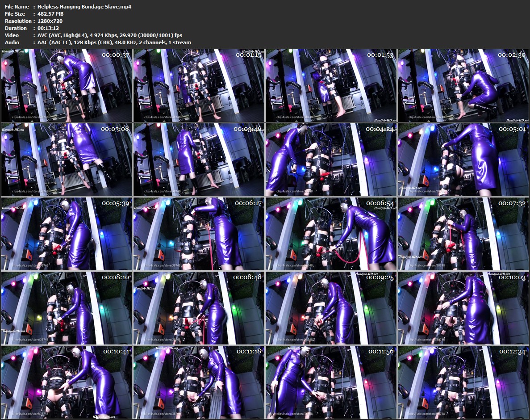Click the frame marked 00:03:46
Viewport: 530px width, 420px height.
(x=199, y=160)
